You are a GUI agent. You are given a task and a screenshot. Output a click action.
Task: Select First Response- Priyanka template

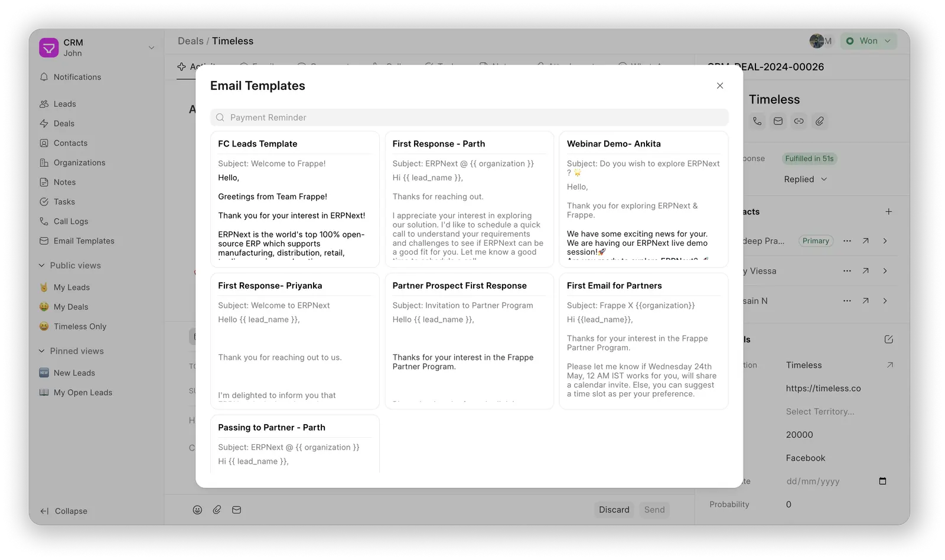point(295,341)
